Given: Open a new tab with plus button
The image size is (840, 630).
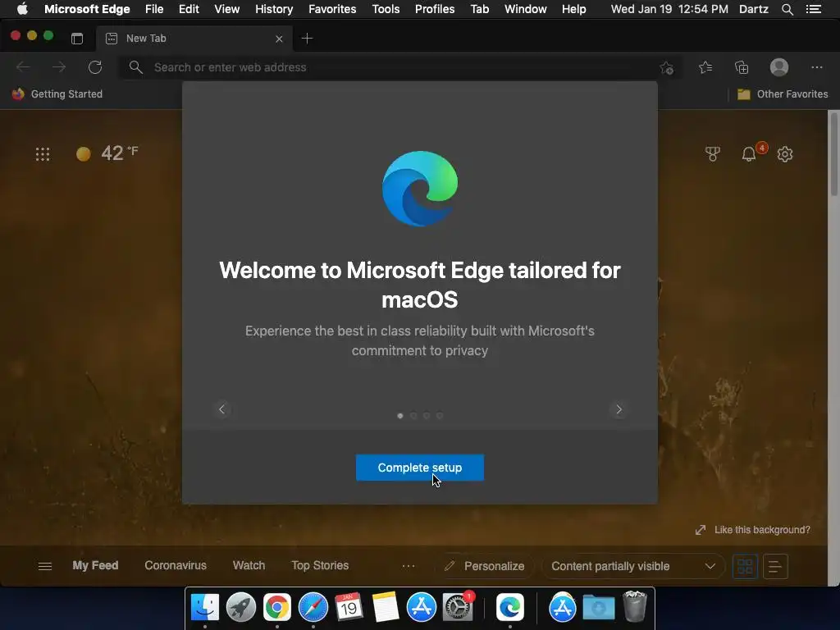Looking at the screenshot, I should pos(307,38).
